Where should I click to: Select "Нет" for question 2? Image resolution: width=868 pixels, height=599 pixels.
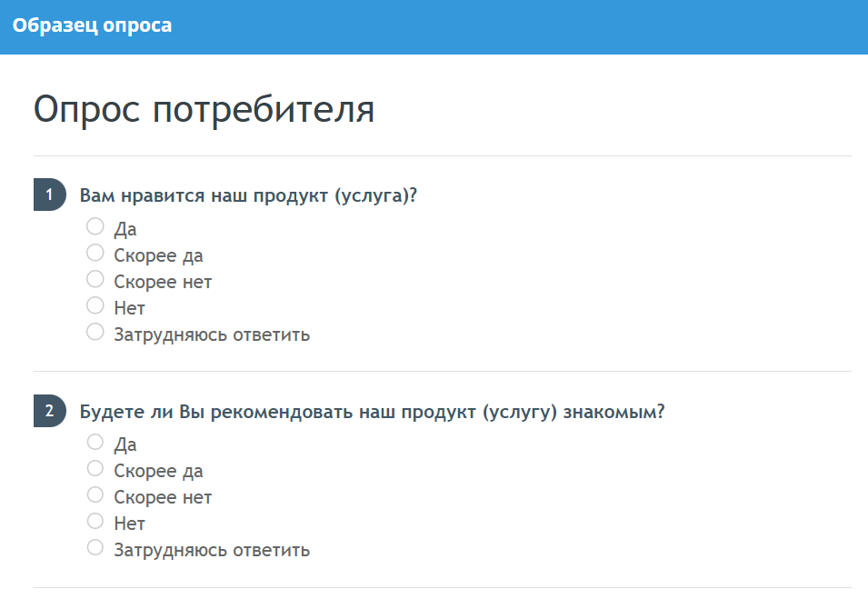click(x=95, y=521)
